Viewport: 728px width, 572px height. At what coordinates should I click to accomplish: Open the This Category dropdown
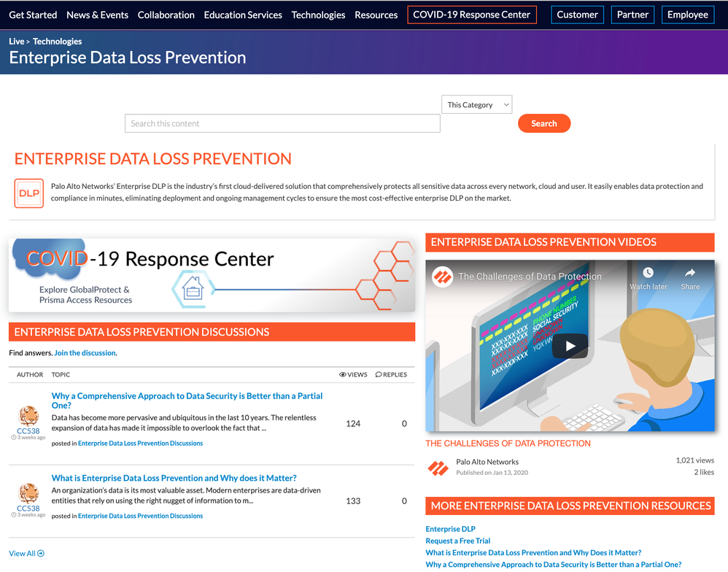pyautogui.click(x=477, y=104)
